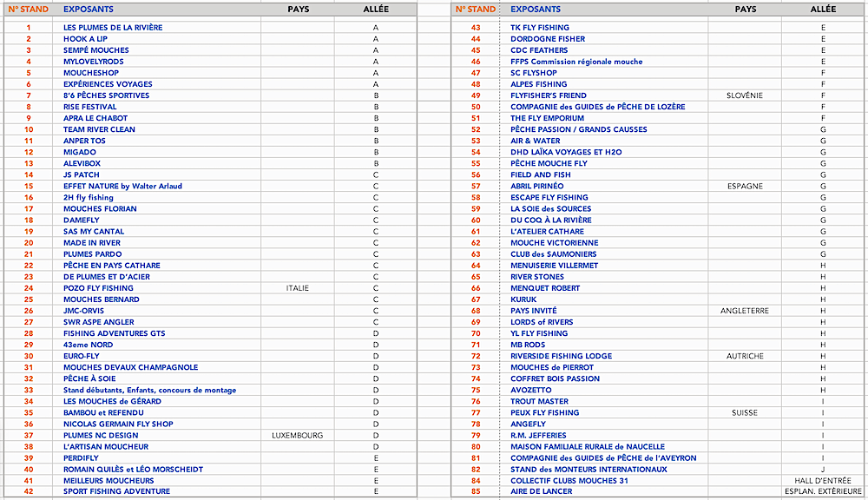
Task: Select exhibitor STAND des MONTEURS INTERNATIONAUX
Action: [x=589, y=470]
